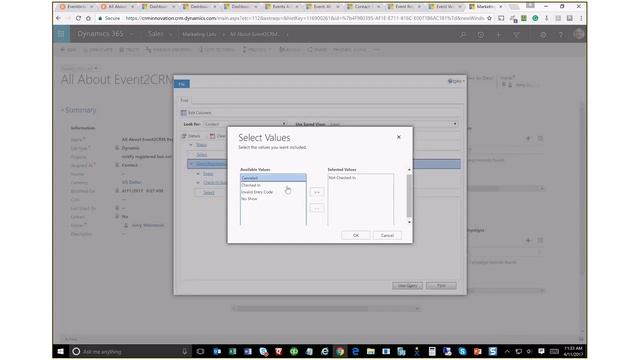
Task: Open Task View on the taskbar
Action: pyautogui.click(x=200, y=351)
